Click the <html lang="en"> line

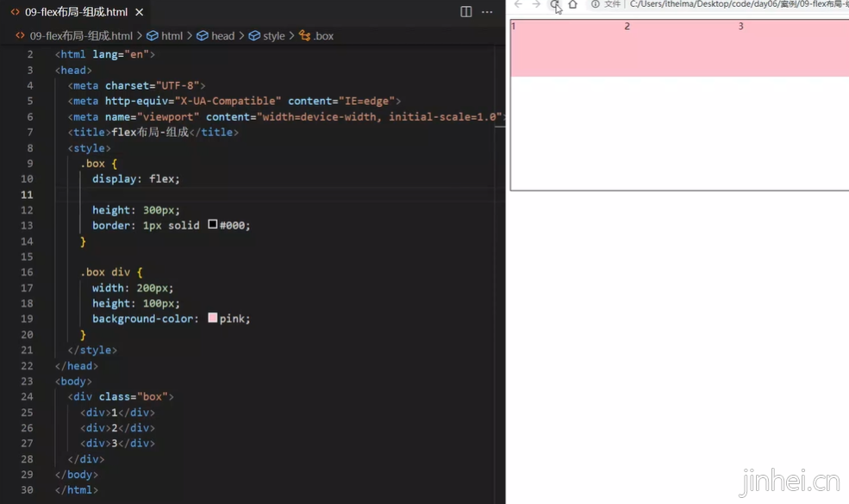(x=105, y=54)
